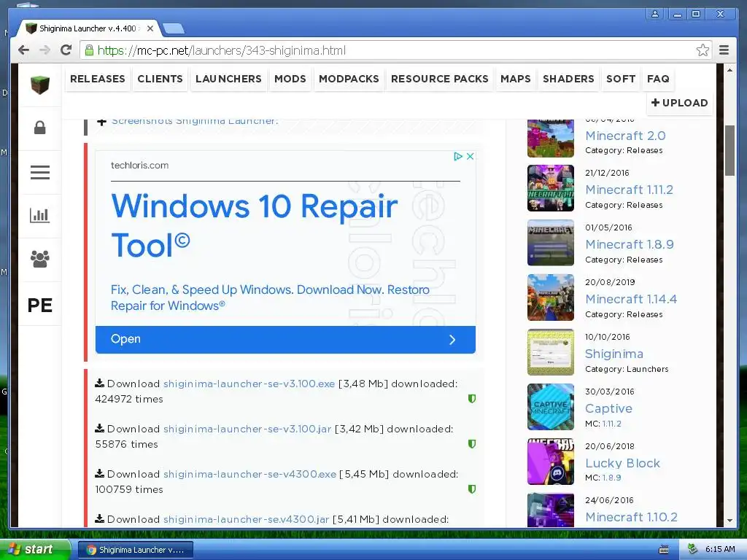The image size is (747, 560).
Task: Click the keyboard icon in system tray
Action: click(664, 550)
